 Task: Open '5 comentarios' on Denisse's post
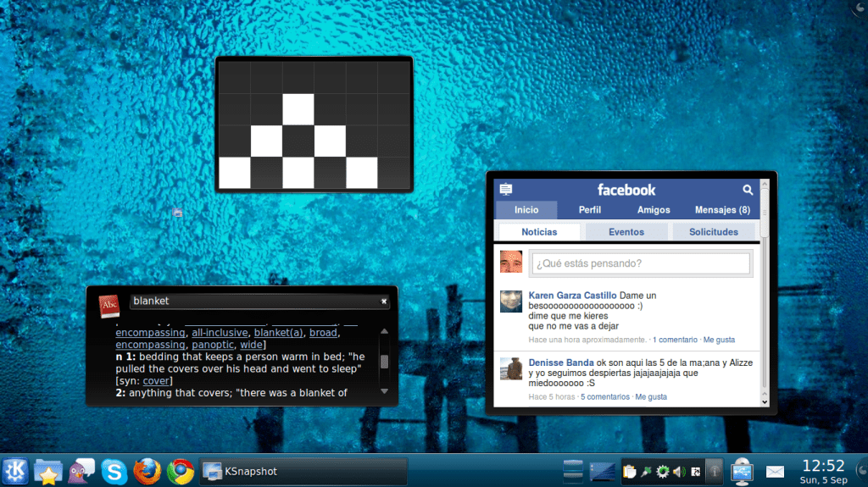605,396
